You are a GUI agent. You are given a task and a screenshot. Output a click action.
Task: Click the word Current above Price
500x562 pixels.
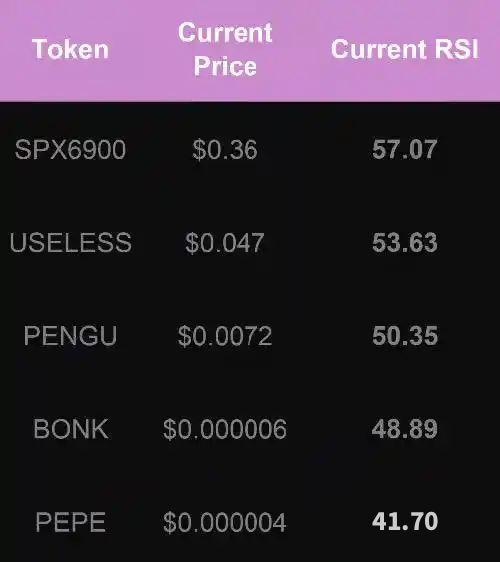[x=225, y=33]
